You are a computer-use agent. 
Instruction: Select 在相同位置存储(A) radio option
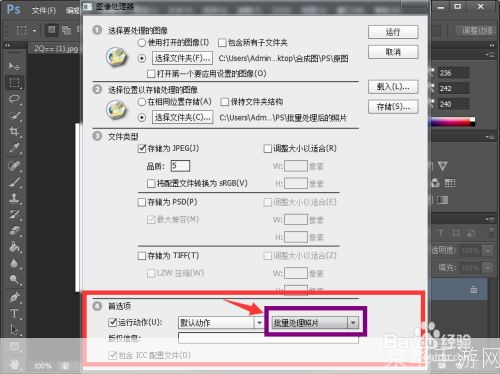click(x=142, y=102)
